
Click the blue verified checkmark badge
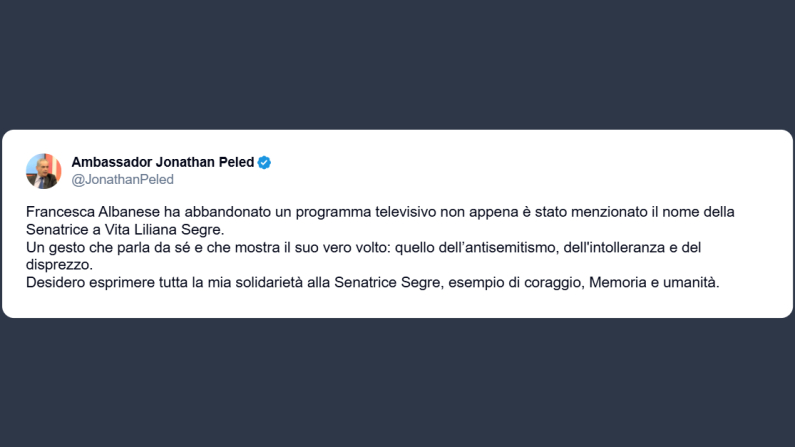click(x=264, y=162)
